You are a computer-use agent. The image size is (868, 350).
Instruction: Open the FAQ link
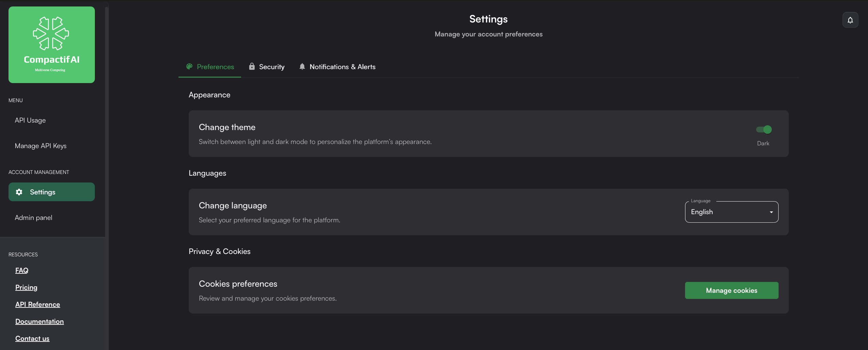22,270
